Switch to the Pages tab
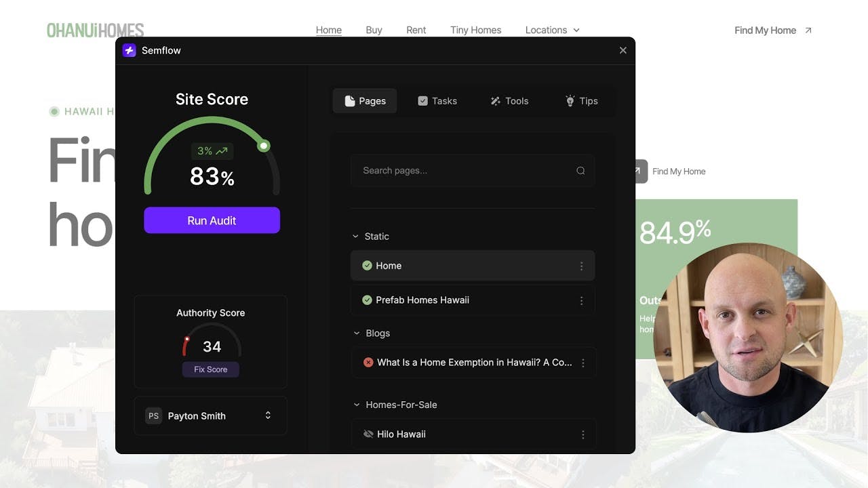 pos(365,101)
